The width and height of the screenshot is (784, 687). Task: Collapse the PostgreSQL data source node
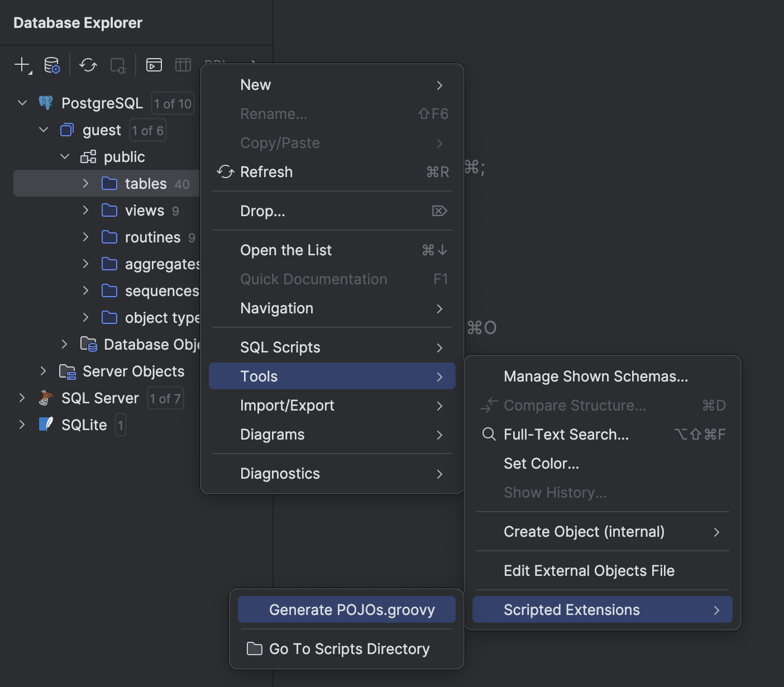coord(22,103)
